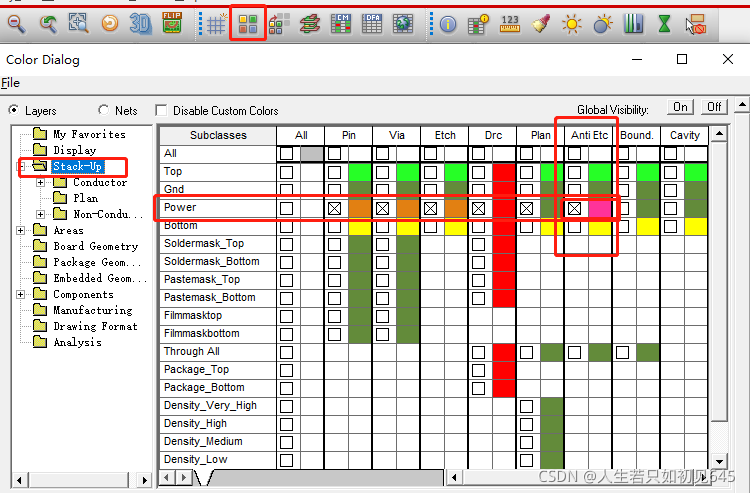Expand the Components tree node

click(x=21, y=294)
